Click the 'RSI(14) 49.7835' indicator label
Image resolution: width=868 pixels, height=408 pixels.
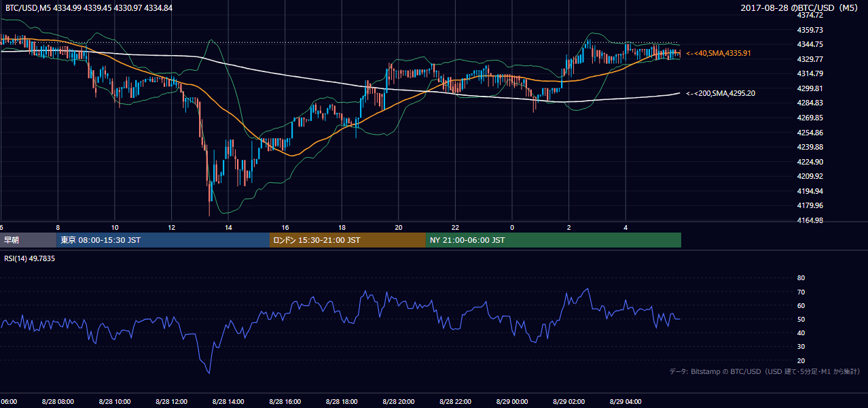(30, 258)
